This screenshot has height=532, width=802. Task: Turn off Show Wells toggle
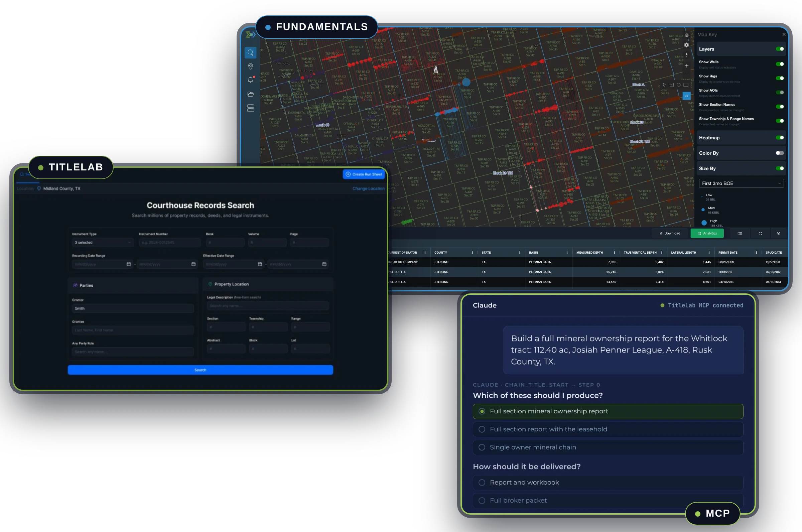click(780, 64)
